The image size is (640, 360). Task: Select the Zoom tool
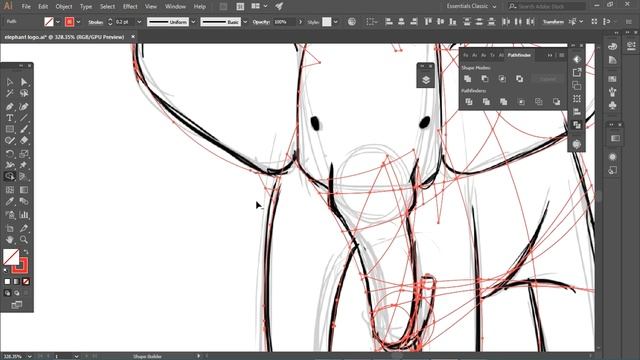pos(24,240)
